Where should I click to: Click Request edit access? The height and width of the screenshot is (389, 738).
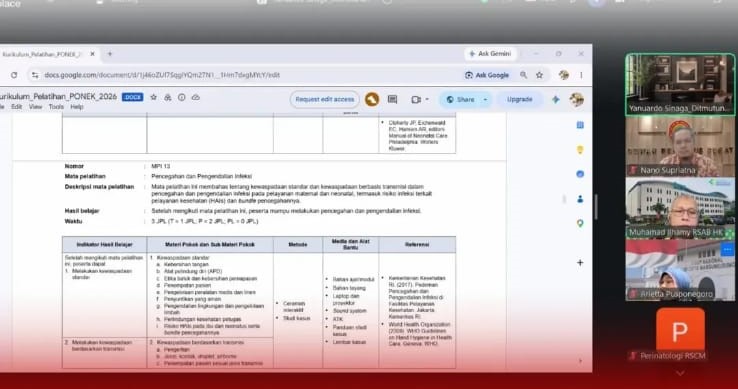pos(325,99)
